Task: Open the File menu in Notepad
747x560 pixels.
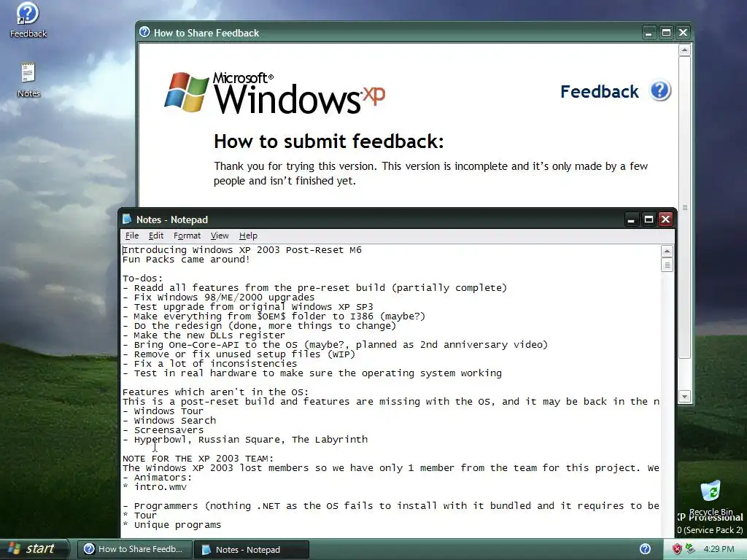Action: tap(132, 236)
